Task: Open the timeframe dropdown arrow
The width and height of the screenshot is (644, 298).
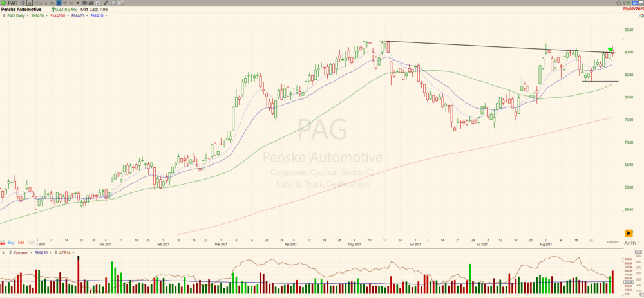Action: pyautogui.click(x=78, y=3)
